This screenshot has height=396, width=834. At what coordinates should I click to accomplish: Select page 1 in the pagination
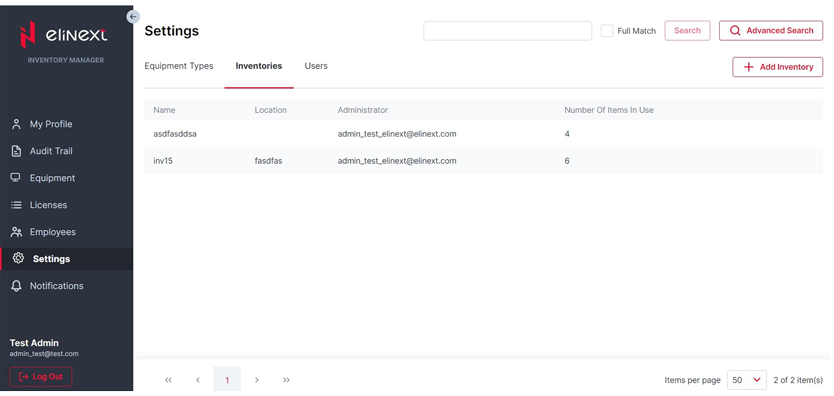coord(227,380)
